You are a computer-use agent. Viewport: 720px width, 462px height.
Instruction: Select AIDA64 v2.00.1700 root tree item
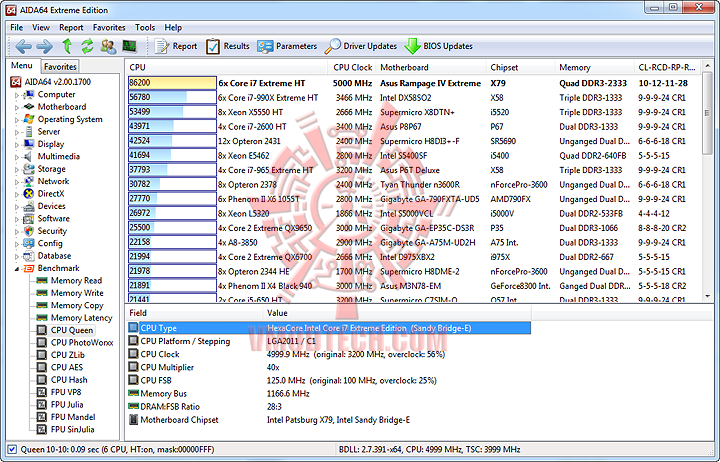[58, 82]
